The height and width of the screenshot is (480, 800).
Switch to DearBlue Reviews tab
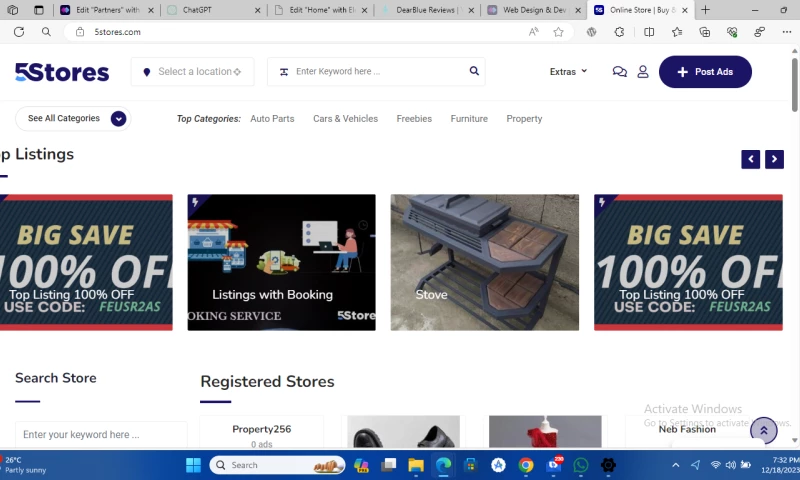point(428,10)
